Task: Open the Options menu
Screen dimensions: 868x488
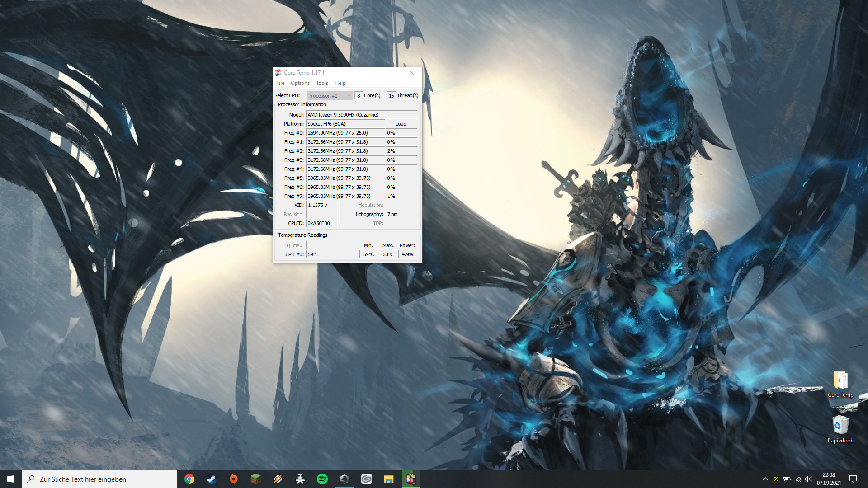Action: click(x=300, y=83)
